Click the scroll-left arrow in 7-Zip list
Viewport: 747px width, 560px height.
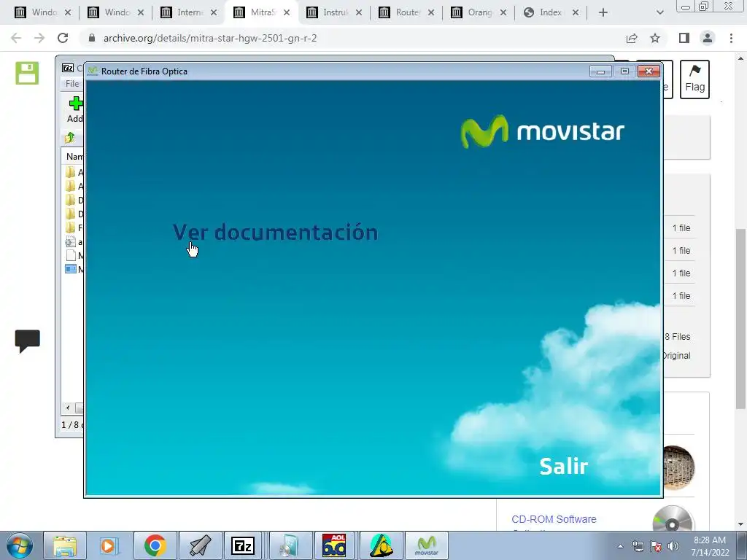pos(68,408)
